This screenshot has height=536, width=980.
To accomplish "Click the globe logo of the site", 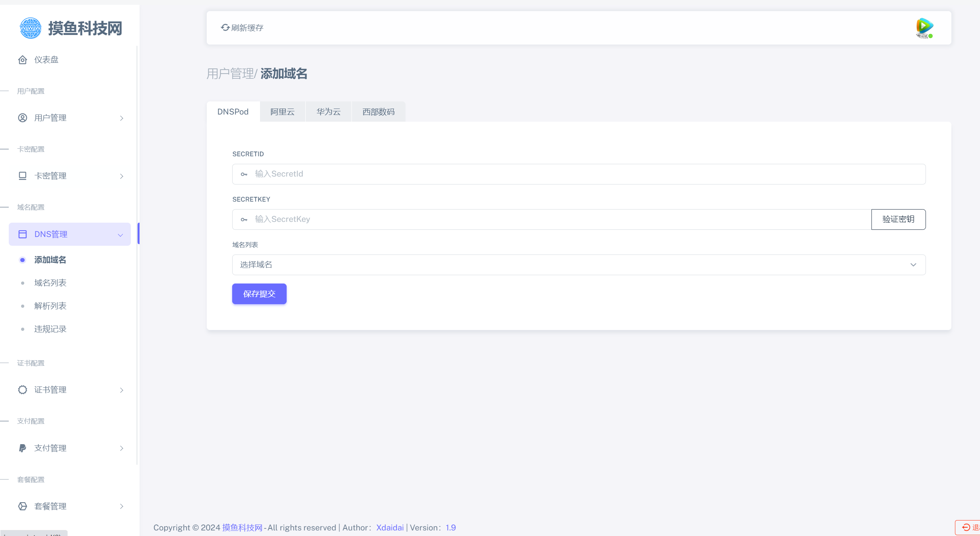I will coord(31,28).
